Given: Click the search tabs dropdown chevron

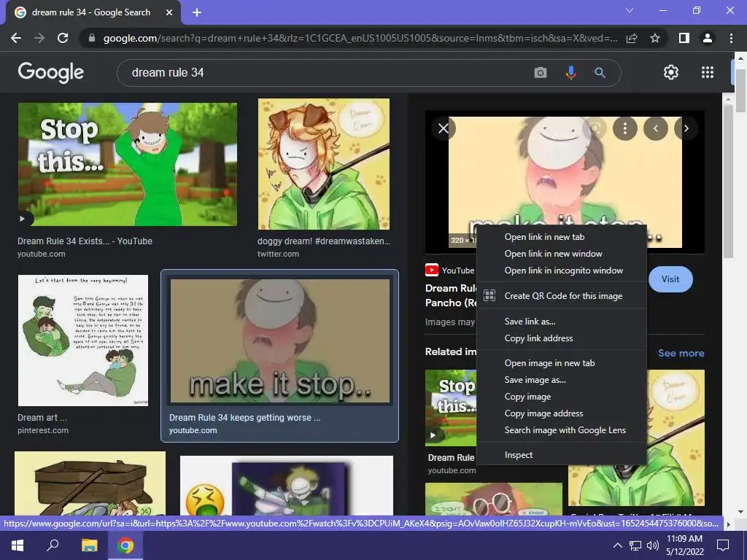Looking at the screenshot, I should (x=630, y=10).
